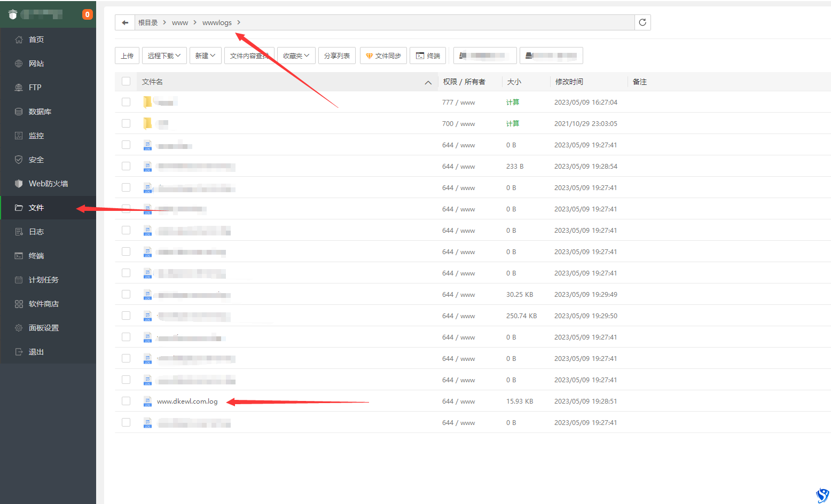Click the folder icon in the 700 row
Viewport: 831px width, 504px height.
(147, 123)
